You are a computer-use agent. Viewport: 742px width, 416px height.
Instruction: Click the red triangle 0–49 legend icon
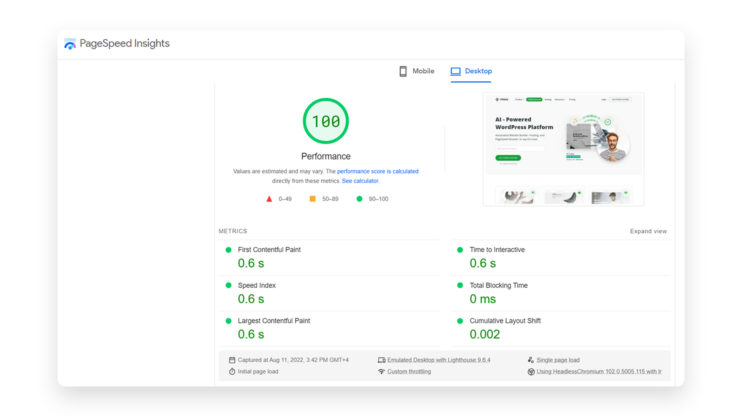coord(269,199)
